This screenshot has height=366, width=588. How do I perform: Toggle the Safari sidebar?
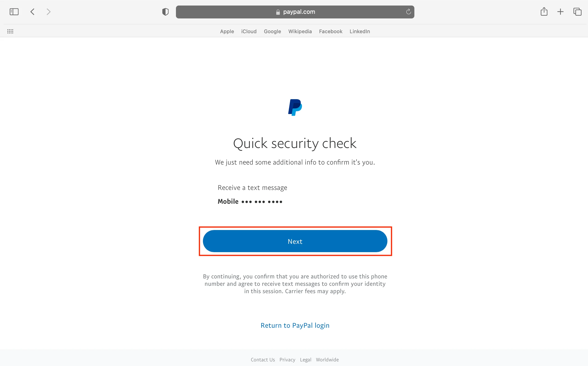click(x=14, y=12)
